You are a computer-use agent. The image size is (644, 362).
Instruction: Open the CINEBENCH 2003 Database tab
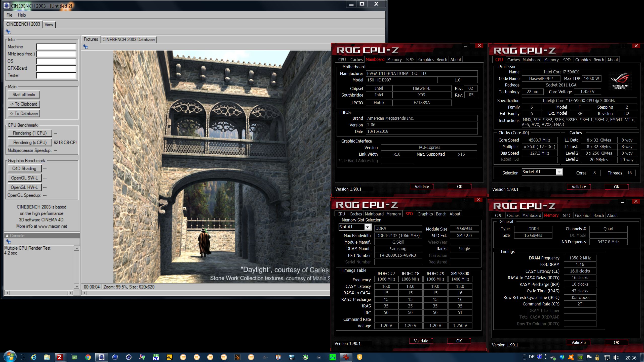coord(129,39)
